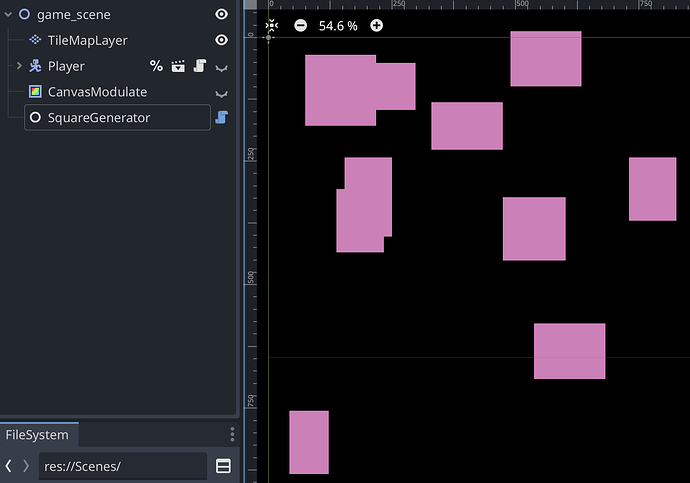690x483 pixels.
Task: Click the TileMapLayer node type icon
Action: 35,40
